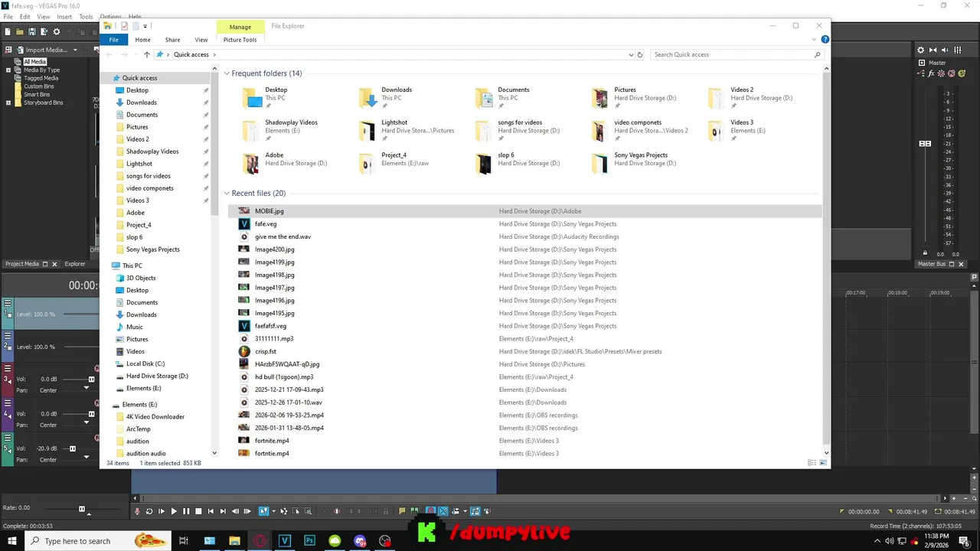This screenshot has height=551, width=980.
Task: Switch to the Explorer tab in VEGAS
Action: point(75,264)
